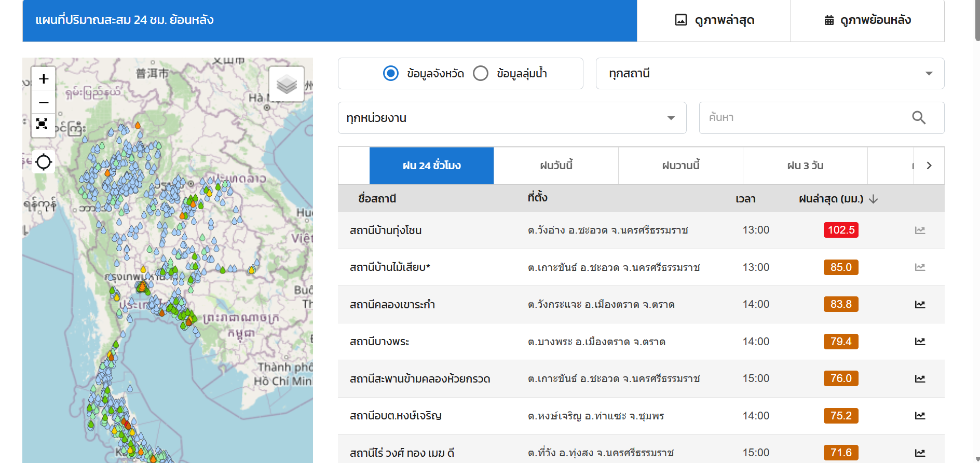Click the search magnifier icon

[x=919, y=118]
